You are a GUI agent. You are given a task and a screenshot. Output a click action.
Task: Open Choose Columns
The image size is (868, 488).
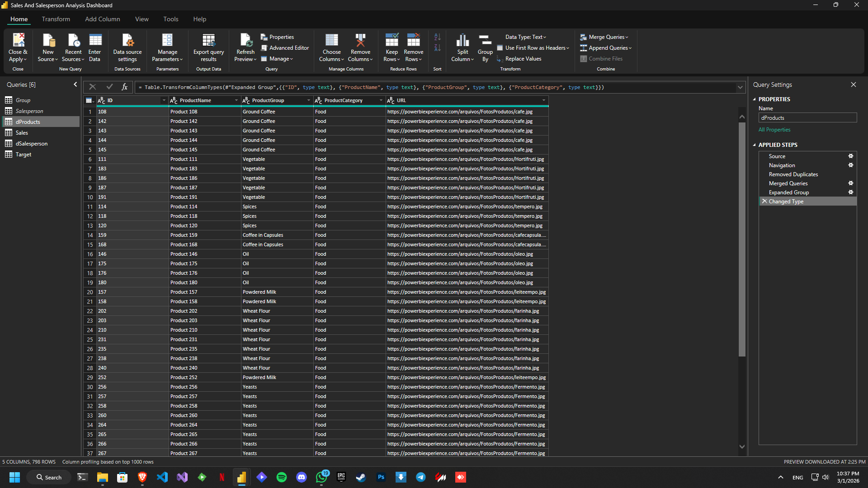coord(331,45)
